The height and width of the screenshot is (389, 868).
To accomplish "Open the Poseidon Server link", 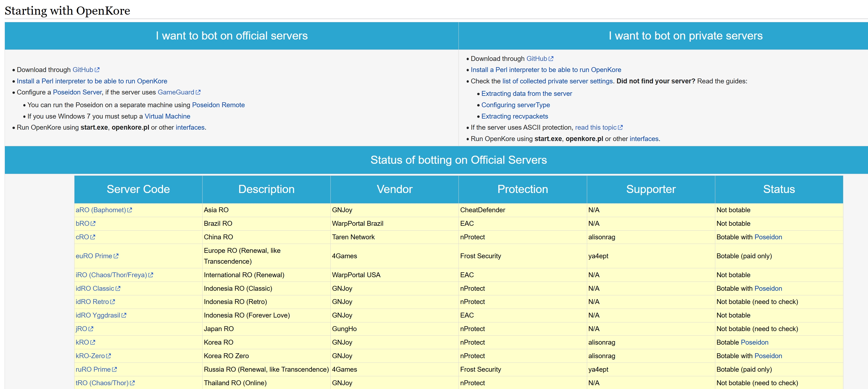I will click(77, 92).
